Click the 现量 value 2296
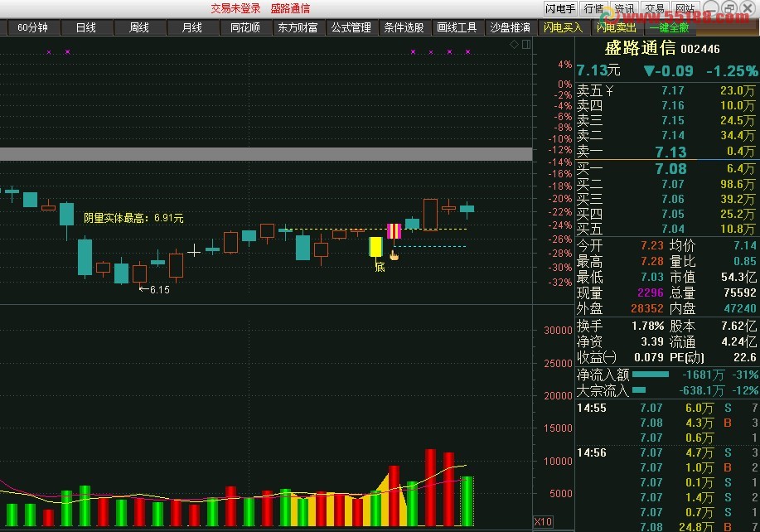Screen dimensions: 760x532 pyautogui.click(x=651, y=293)
